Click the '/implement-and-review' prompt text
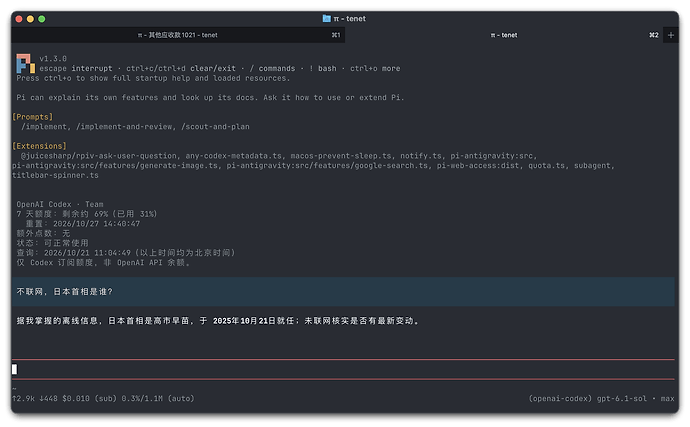This screenshot has width=690, height=427. [x=125, y=127]
